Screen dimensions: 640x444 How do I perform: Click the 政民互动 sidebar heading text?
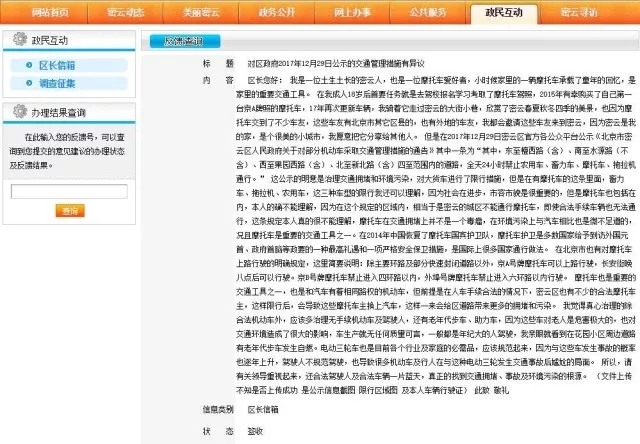(x=50, y=40)
